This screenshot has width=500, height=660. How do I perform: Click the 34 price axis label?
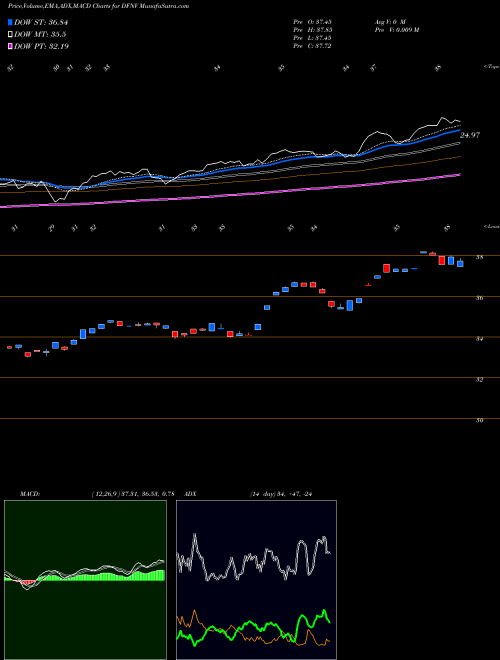pyautogui.click(x=479, y=338)
